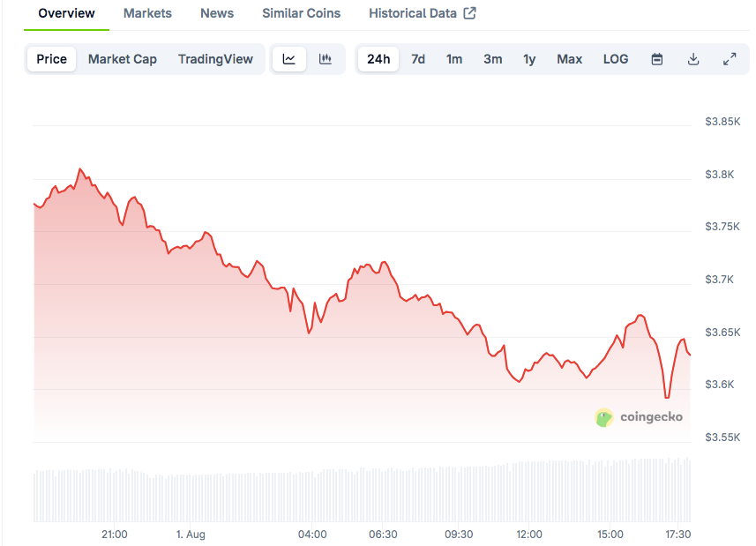This screenshot has height=546, width=756.
Task: Select the Price chart mode
Action: click(51, 59)
